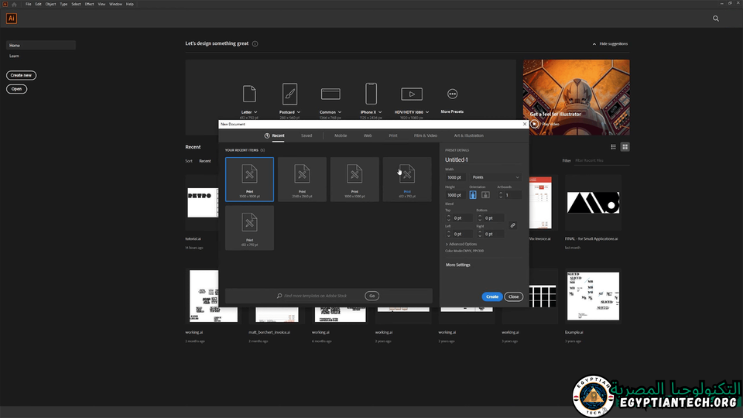
Task: Switch to the Film & Video tab
Action: coord(426,136)
